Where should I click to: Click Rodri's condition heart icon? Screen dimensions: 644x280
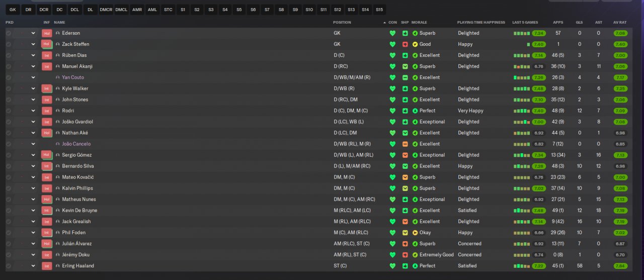coord(392,111)
